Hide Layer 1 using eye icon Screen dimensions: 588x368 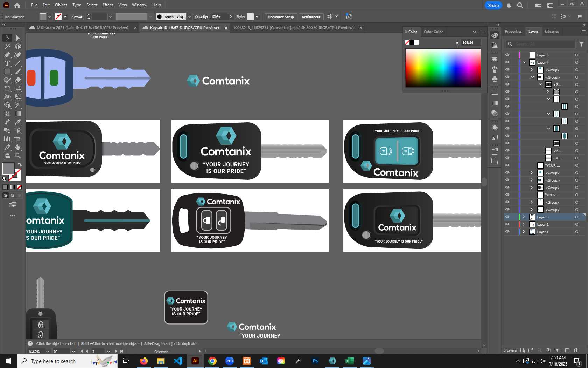tap(507, 232)
